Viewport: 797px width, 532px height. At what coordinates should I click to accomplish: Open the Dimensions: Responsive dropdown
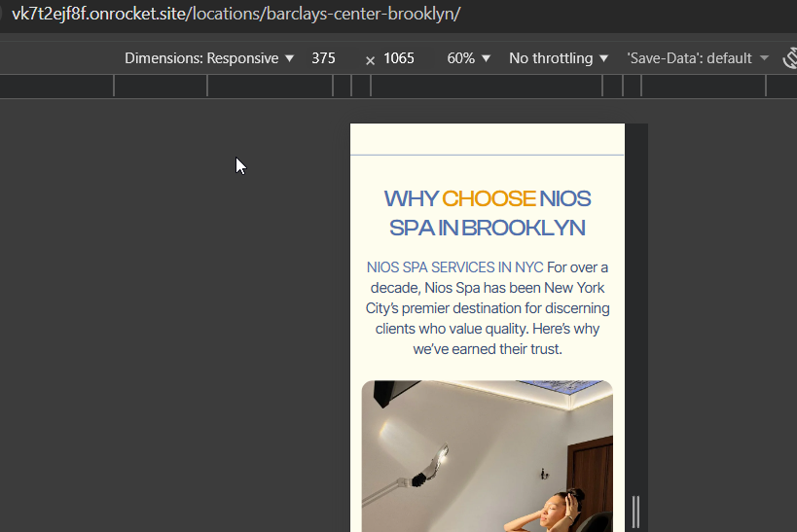(x=209, y=58)
